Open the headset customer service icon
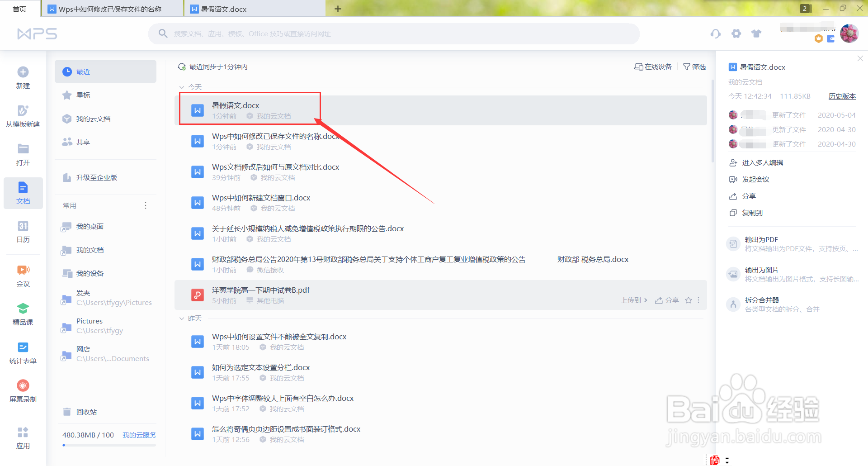 pyautogui.click(x=715, y=33)
